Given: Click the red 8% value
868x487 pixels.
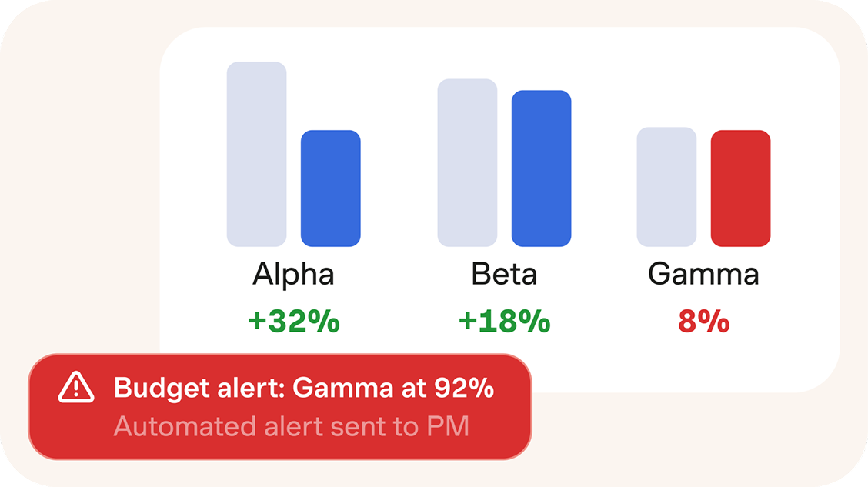Looking at the screenshot, I should (703, 322).
